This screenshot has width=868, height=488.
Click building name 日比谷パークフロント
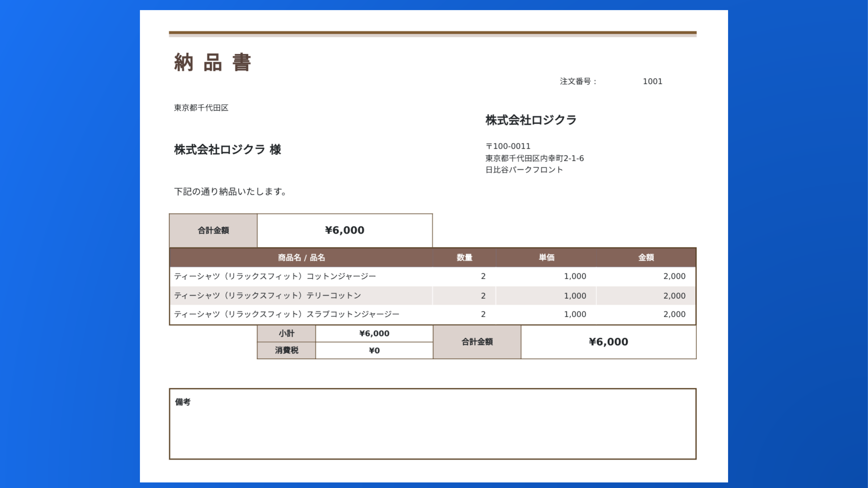[x=524, y=170]
